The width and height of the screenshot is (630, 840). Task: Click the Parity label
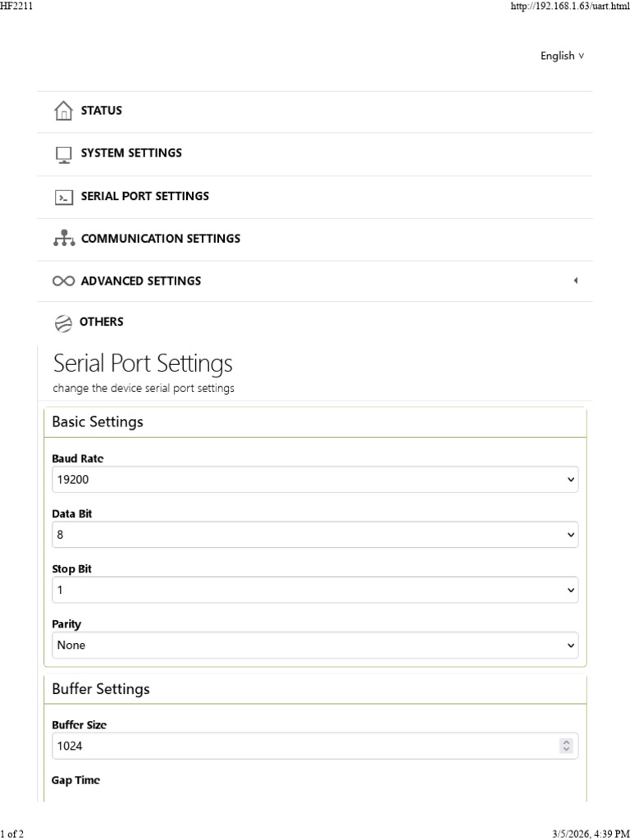coord(66,624)
